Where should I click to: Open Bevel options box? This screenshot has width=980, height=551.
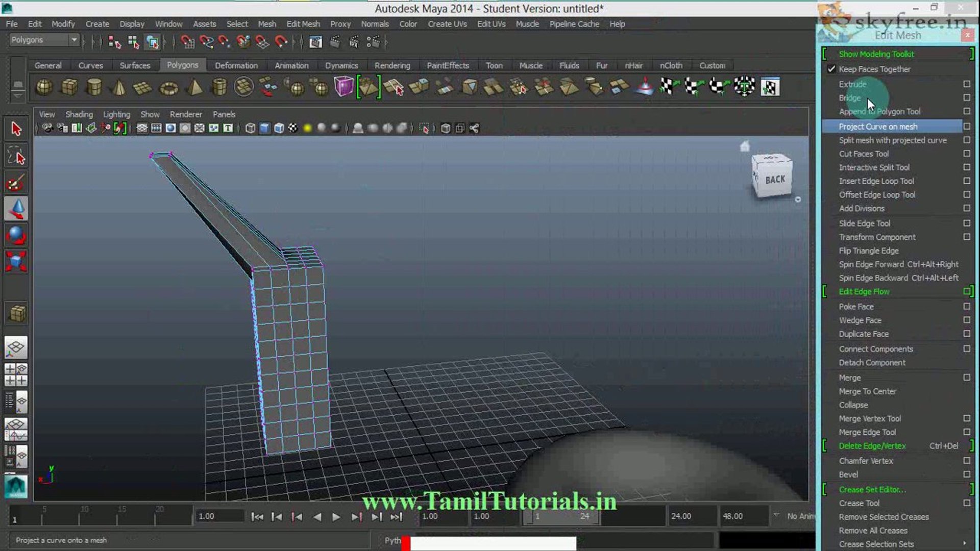967,474
